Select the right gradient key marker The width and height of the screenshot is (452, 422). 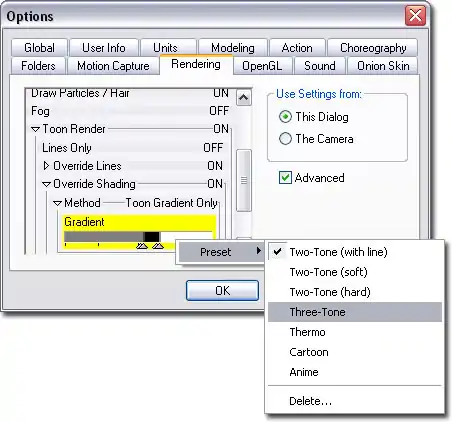[x=158, y=246]
